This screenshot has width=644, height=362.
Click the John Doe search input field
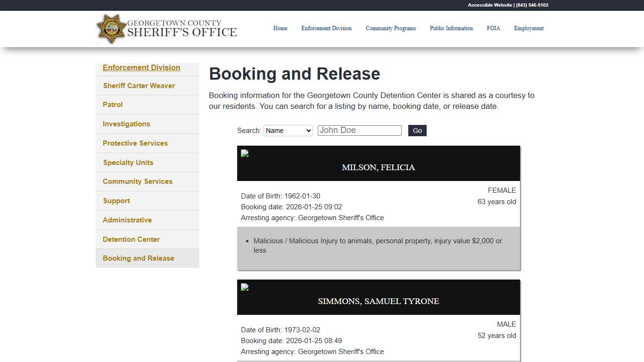pyautogui.click(x=359, y=130)
